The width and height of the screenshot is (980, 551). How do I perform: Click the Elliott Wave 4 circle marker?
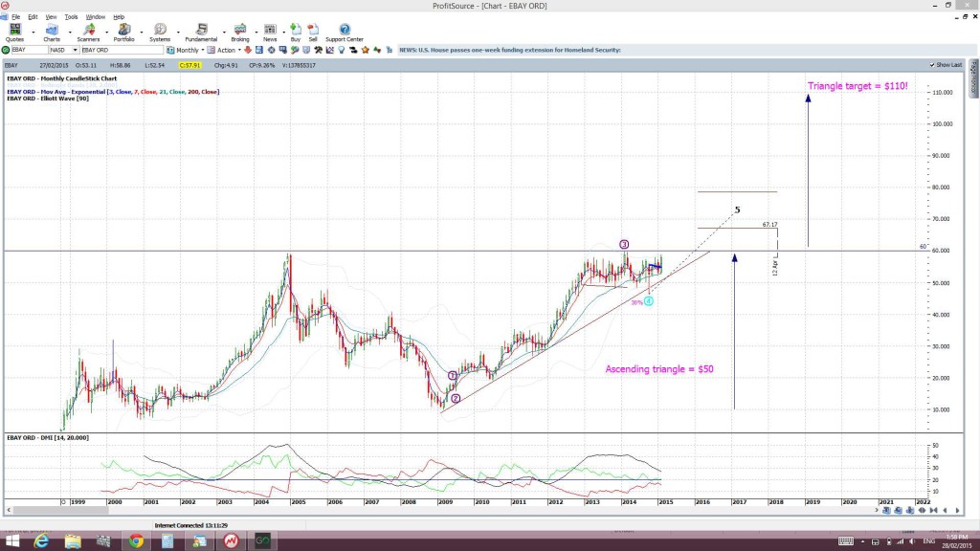pyautogui.click(x=649, y=301)
